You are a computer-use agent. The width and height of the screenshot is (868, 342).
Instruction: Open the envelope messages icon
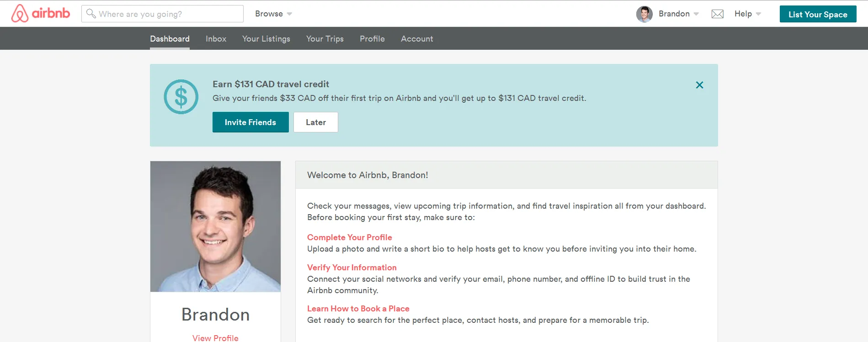coord(718,14)
